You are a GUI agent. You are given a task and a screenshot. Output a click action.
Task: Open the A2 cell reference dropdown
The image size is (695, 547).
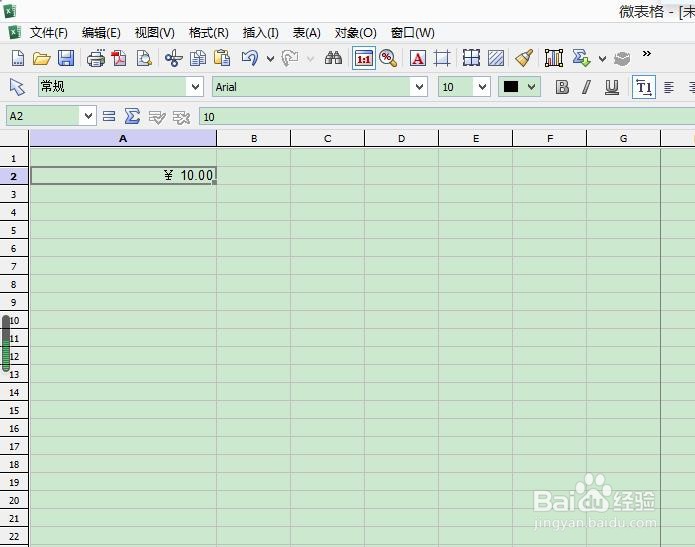coord(88,116)
